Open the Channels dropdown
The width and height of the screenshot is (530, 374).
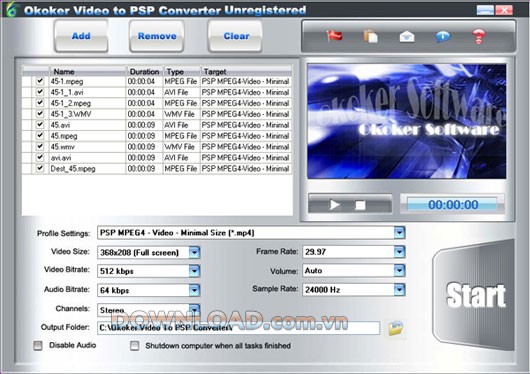pos(194,309)
